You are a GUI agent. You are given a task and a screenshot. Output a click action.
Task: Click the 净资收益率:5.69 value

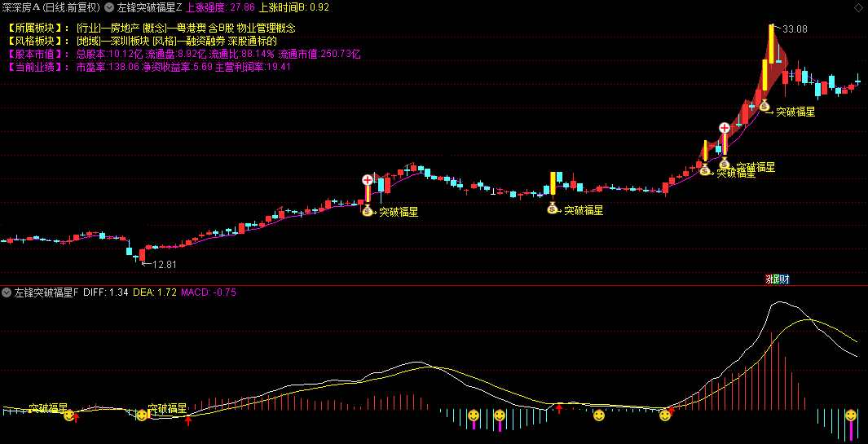177,67
